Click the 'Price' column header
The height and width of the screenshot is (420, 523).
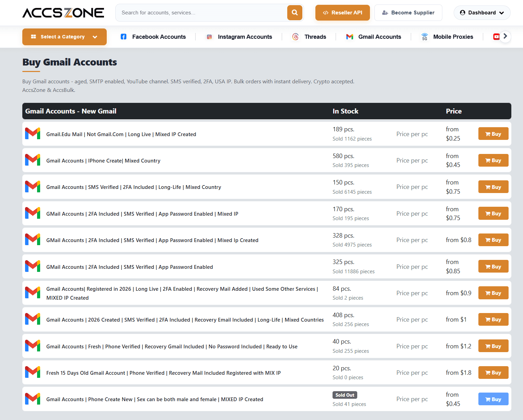click(x=454, y=111)
